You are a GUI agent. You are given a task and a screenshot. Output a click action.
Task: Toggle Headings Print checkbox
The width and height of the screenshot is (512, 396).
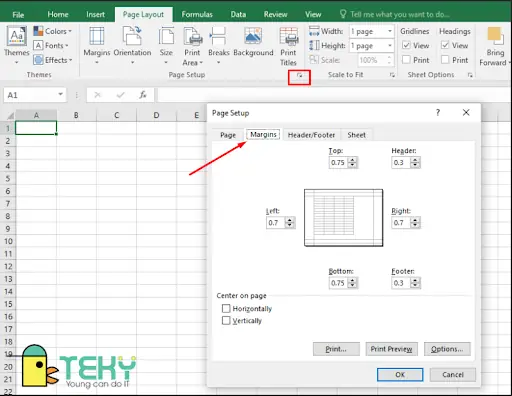tap(445, 60)
